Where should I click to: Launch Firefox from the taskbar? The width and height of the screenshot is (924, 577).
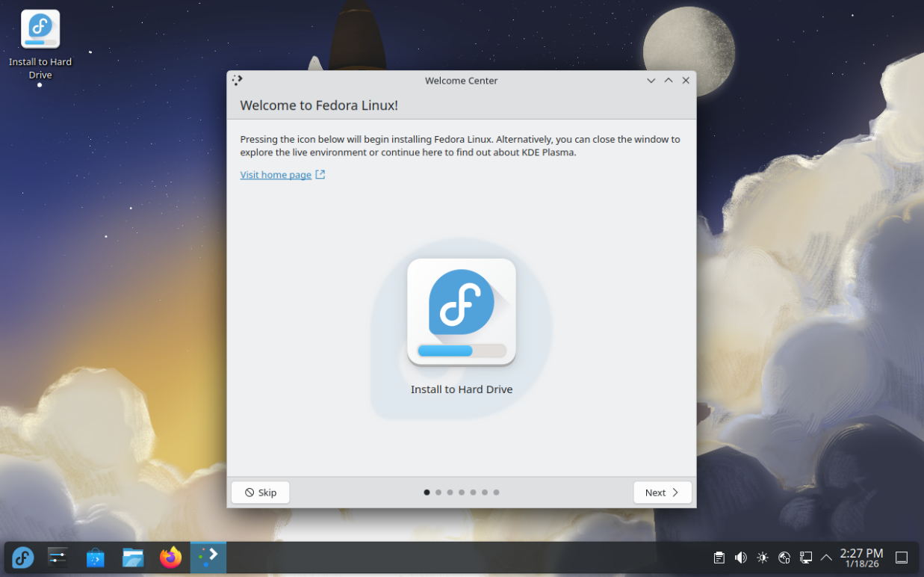pos(170,557)
